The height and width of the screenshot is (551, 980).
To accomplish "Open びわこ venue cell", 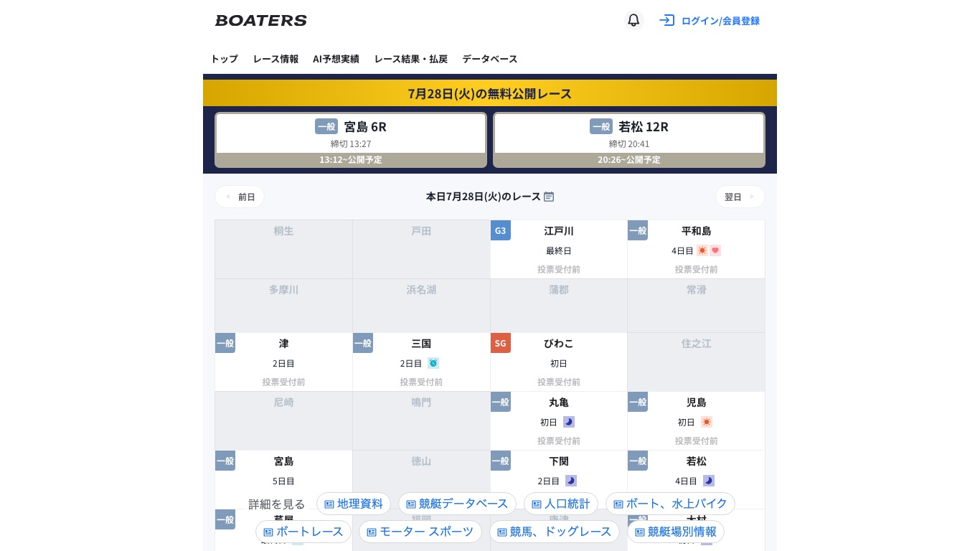I will pyautogui.click(x=559, y=362).
